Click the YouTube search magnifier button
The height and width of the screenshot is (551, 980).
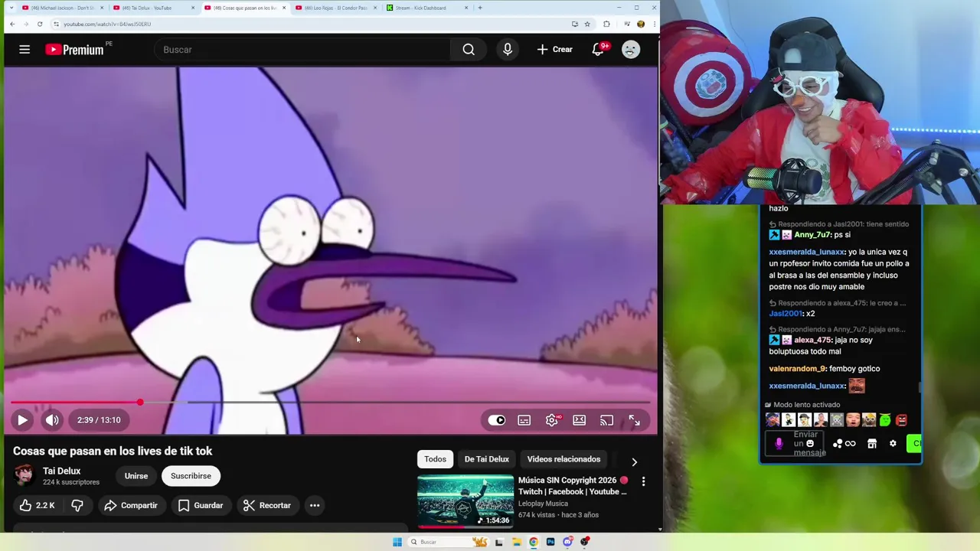click(x=469, y=50)
